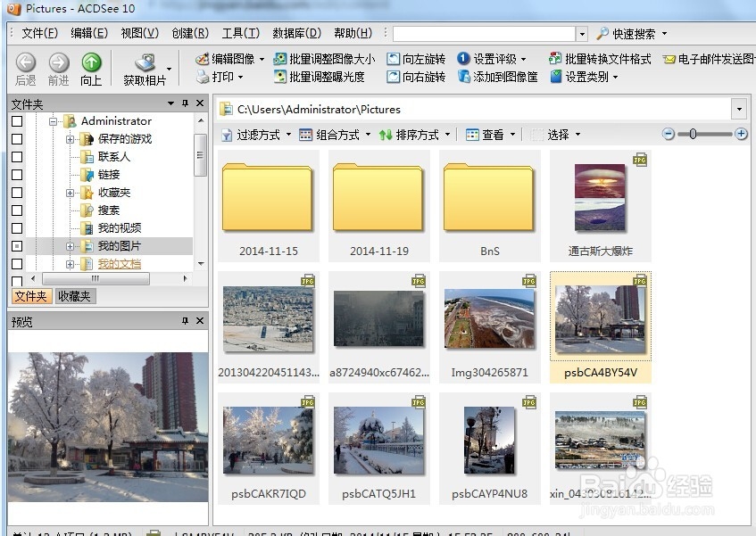Switch to the 收藏夹 bottom tab
This screenshot has height=536, width=756.
[75, 296]
